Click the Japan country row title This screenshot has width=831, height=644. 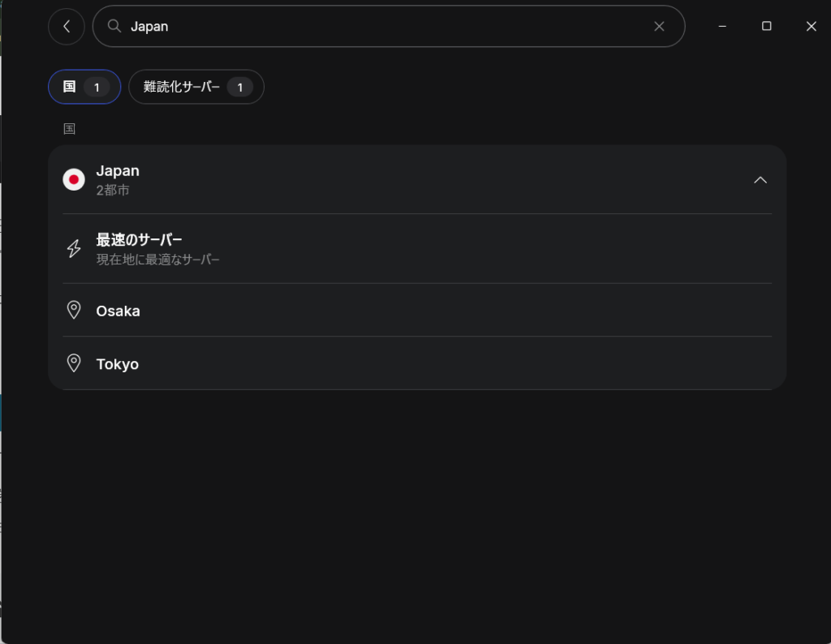tap(118, 171)
